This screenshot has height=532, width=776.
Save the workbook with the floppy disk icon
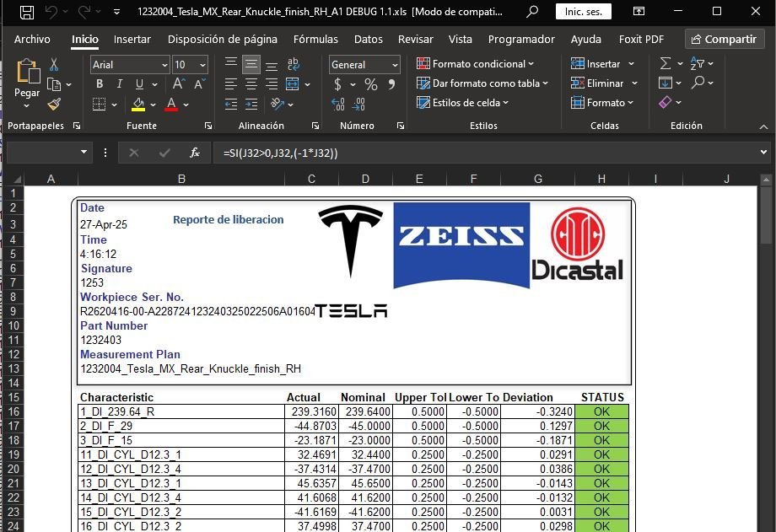click(27, 12)
